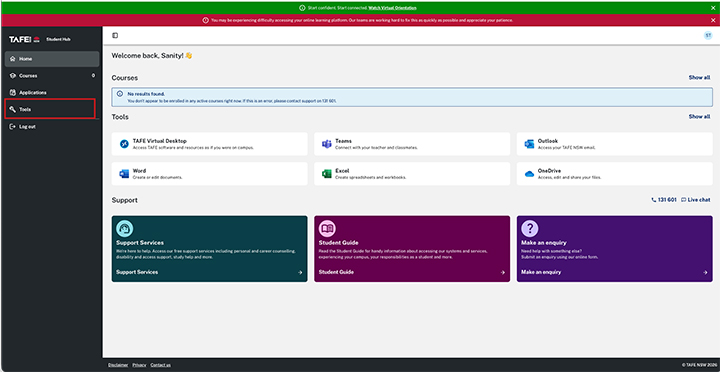Open the Make an enquiry link in purple card
This screenshot has height=372, width=720.
(x=541, y=272)
